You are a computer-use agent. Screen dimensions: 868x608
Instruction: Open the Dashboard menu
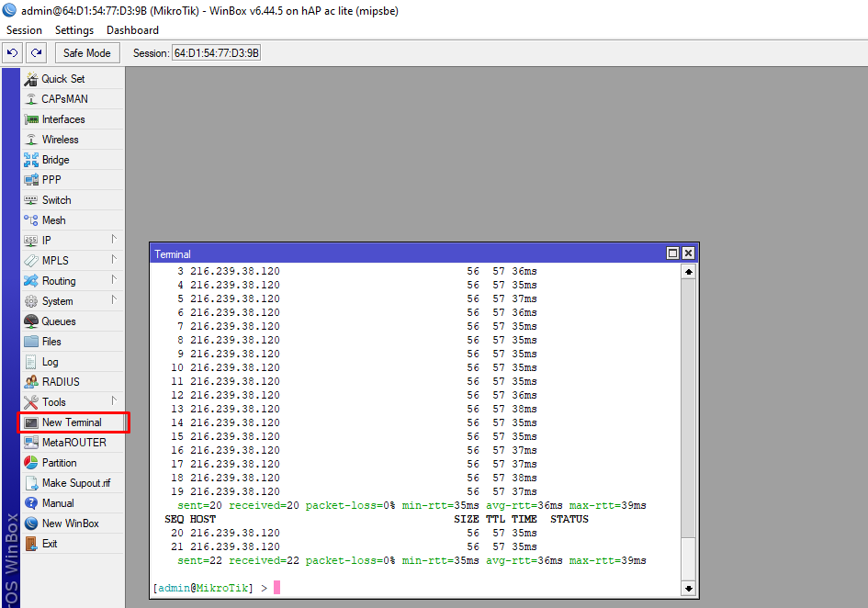(132, 30)
